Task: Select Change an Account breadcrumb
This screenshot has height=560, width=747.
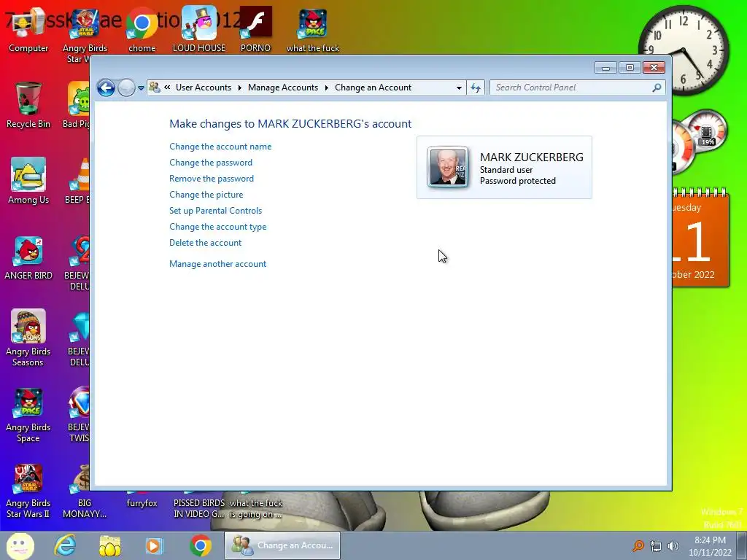Action: (373, 87)
